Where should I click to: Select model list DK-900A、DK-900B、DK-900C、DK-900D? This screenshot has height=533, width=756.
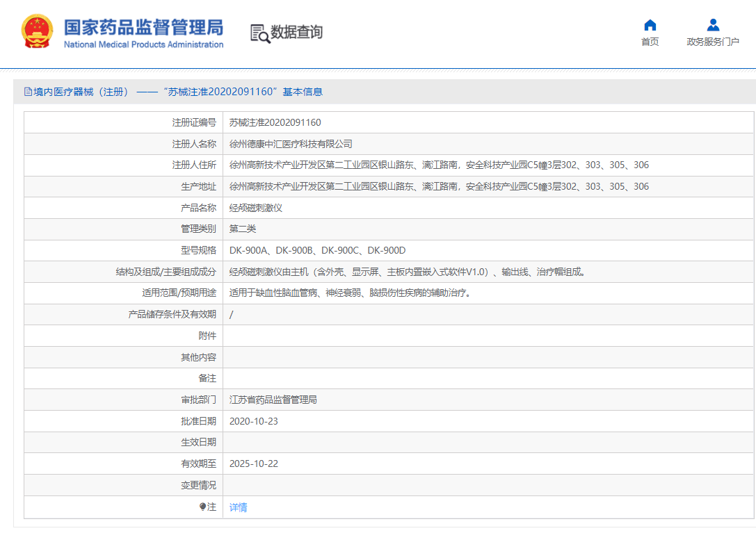point(317,250)
